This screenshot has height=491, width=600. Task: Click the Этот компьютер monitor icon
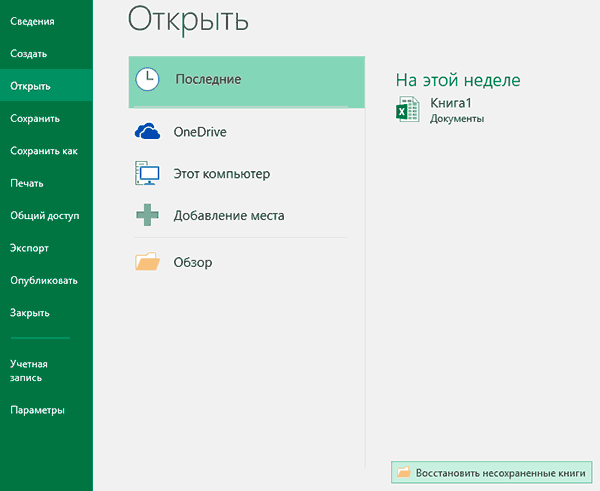point(147,173)
